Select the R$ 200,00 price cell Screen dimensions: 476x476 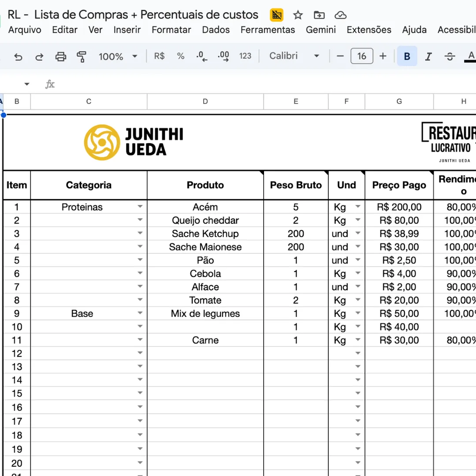(399, 207)
